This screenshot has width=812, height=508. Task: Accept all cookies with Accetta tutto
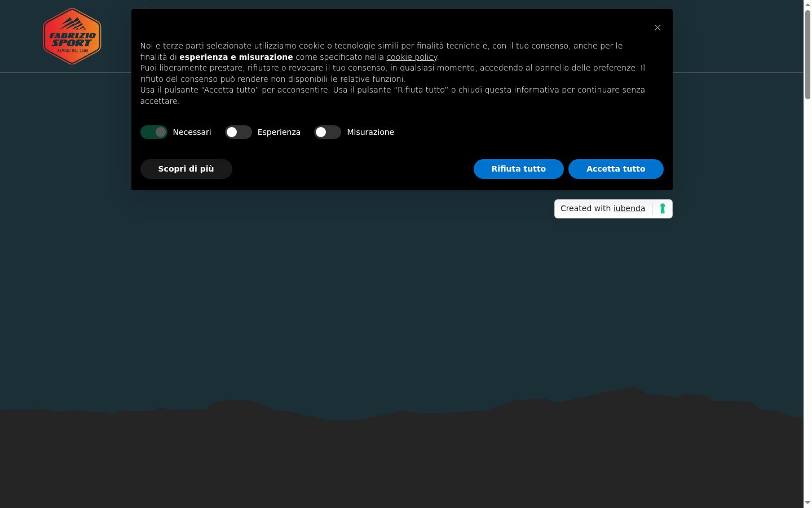(616, 169)
